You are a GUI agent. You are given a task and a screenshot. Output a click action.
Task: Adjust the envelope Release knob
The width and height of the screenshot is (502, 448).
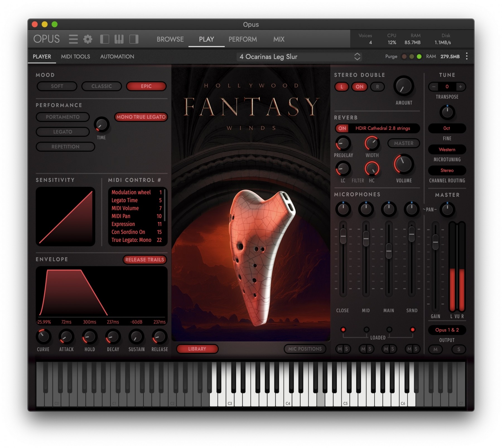click(160, 337)
